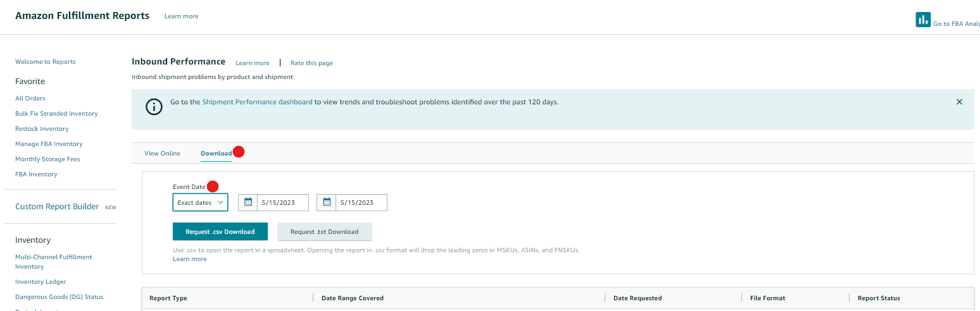This screenshot has width=980, height=311.
Task: Click Learn more next to Inbound Performance
Action: pyautogui.click(x=253, y=63)
